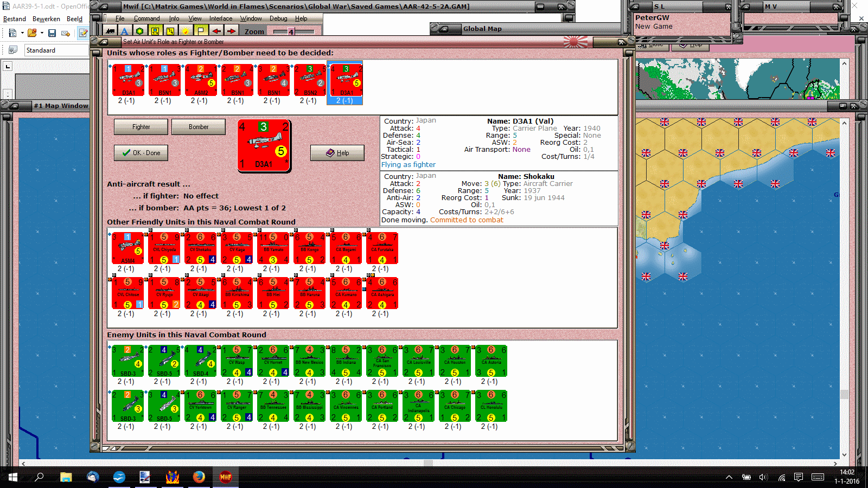Click the New Game text in the S L panel
Image resolution: width=868 pixels, height=488 pixels.
654,27
